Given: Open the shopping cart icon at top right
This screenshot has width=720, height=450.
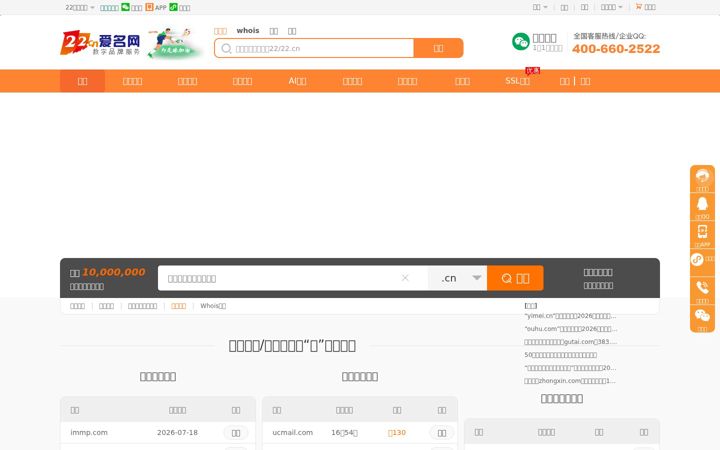Looking at the screenshot, I should click(x=639, y=6).
